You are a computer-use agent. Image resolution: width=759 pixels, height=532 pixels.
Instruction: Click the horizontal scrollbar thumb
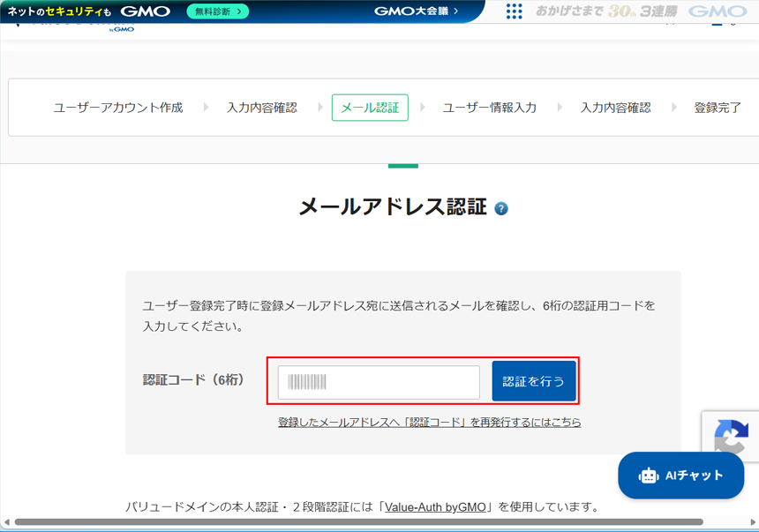[x=358, y=521]
